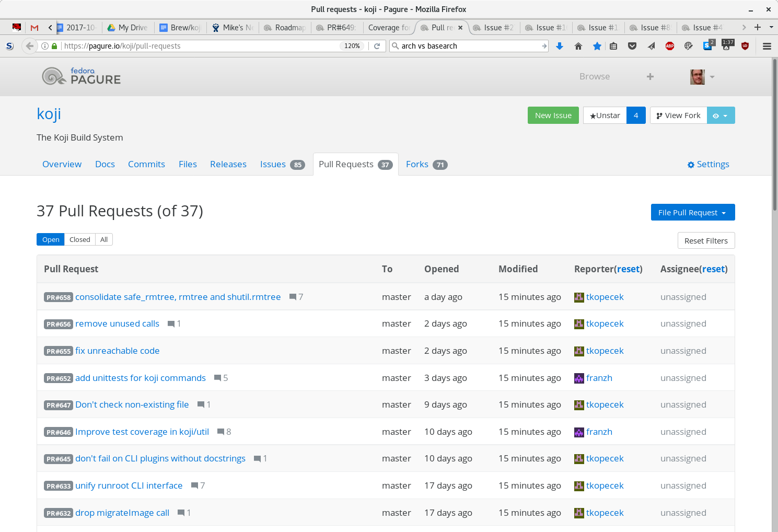Screen dimensions: 778x532
Task: Click tkopecek's avatar icon on PR#656 row
Action: (x=579, y=324)
